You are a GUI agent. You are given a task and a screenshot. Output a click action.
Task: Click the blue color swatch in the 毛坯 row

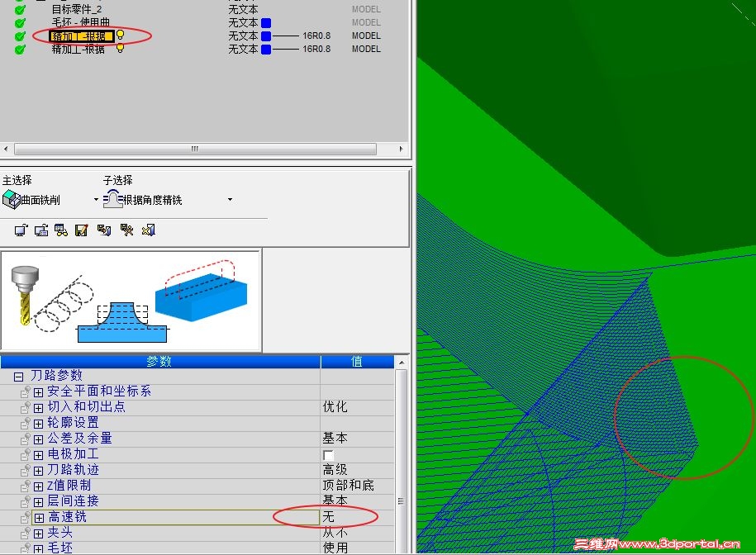click(266, 22)
